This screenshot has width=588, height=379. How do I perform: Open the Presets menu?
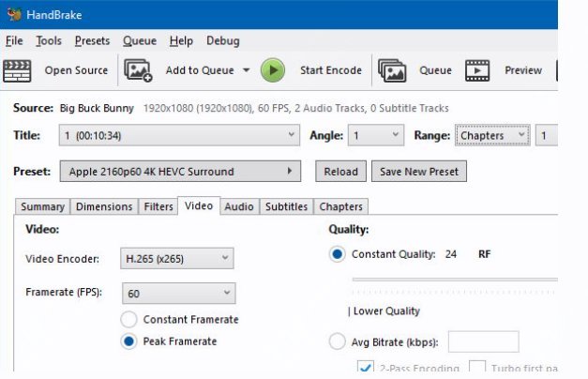92,41
